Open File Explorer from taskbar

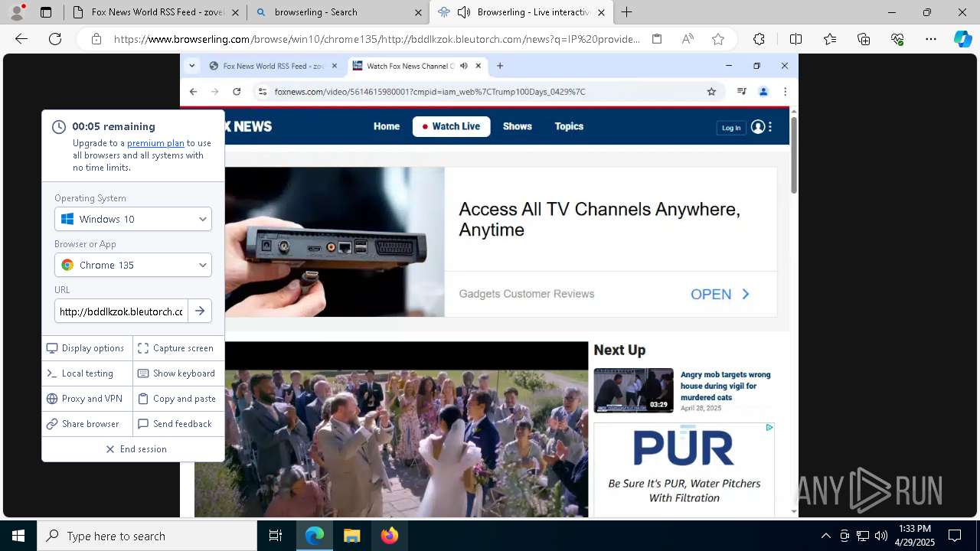351,536
